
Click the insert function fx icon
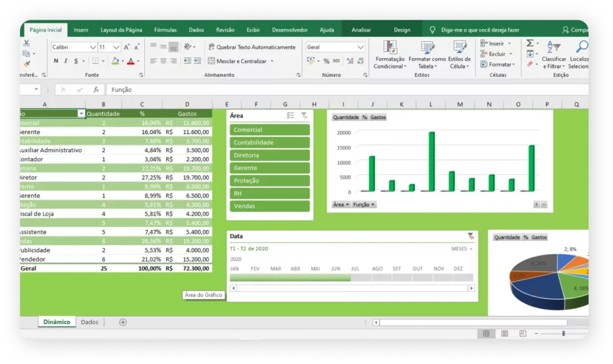(96, 90)
